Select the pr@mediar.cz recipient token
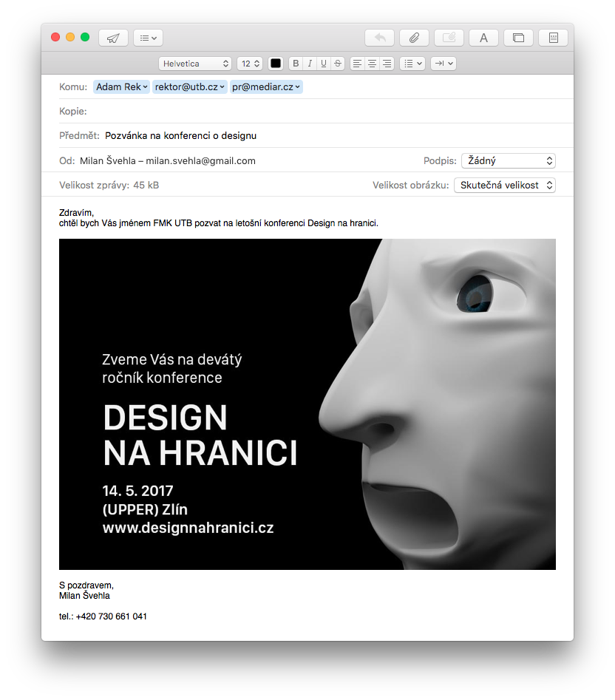The height and width of the screenshot is (700, 615). [x=266, y=87]
